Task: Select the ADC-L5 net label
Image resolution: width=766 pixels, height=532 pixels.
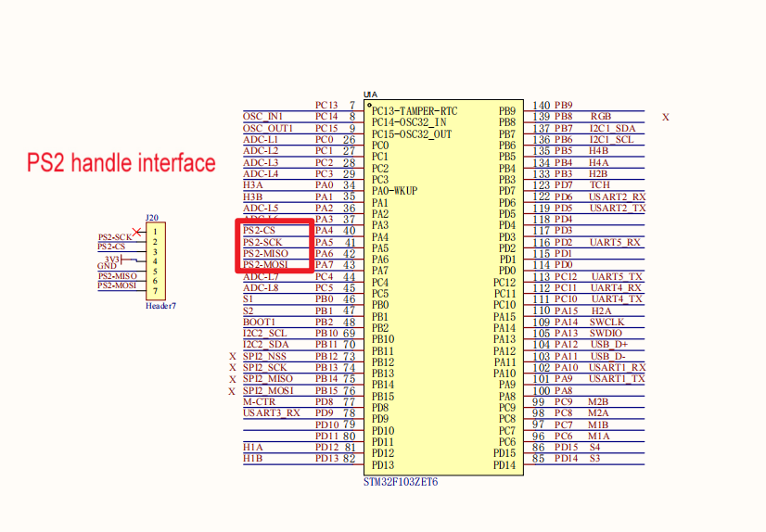Action: coord(261,208)
